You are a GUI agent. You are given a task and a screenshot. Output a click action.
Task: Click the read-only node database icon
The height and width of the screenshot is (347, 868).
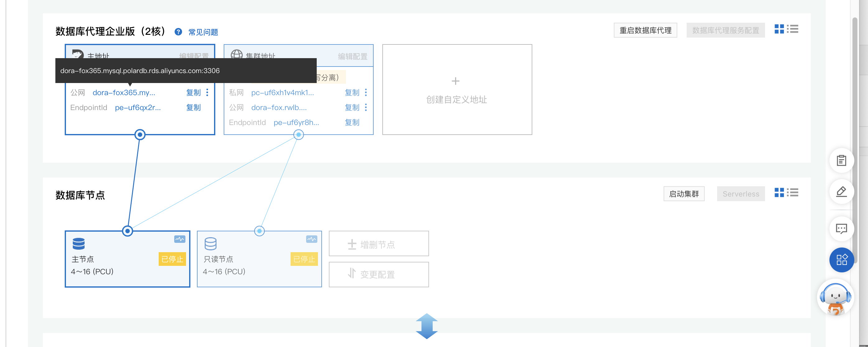(x=211, y=243)
